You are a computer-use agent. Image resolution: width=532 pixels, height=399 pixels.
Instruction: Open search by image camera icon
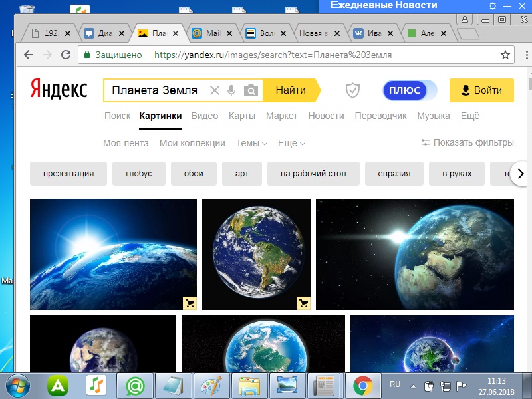pos(251,90)
